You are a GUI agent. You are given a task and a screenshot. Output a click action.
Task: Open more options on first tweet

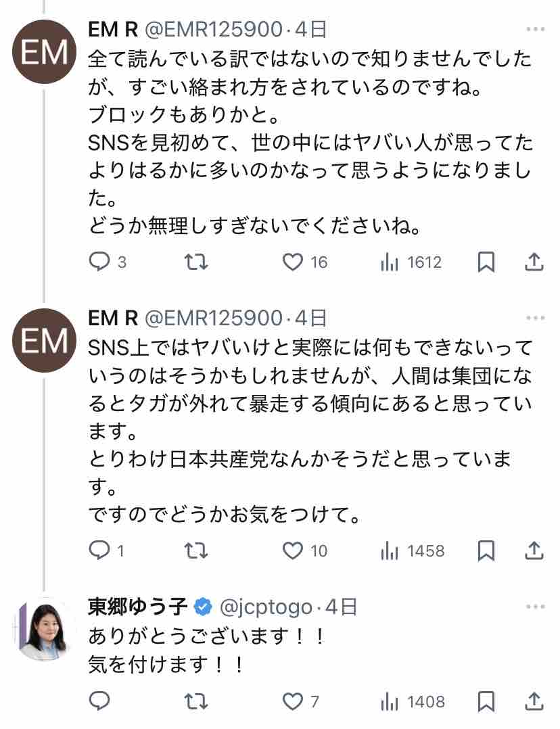point(534,30)
